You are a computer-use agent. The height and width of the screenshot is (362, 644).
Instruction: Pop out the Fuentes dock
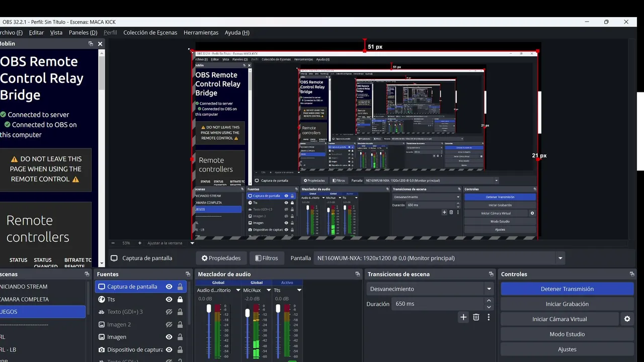click(x=188, y=274)
